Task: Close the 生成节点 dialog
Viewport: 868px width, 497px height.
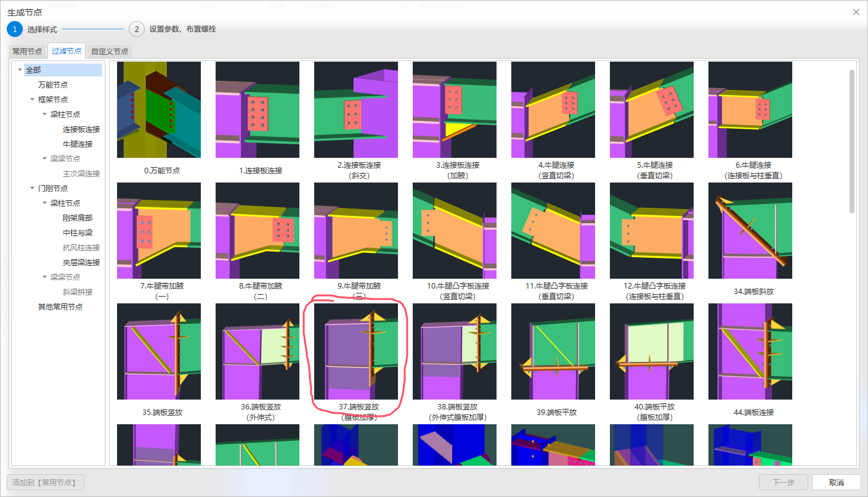Action: tap(856, 12)
